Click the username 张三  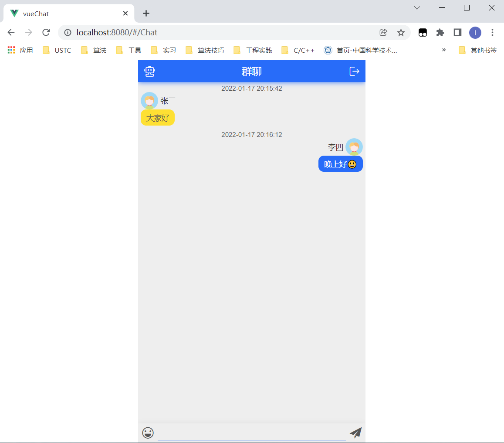[x=168, y=101]
